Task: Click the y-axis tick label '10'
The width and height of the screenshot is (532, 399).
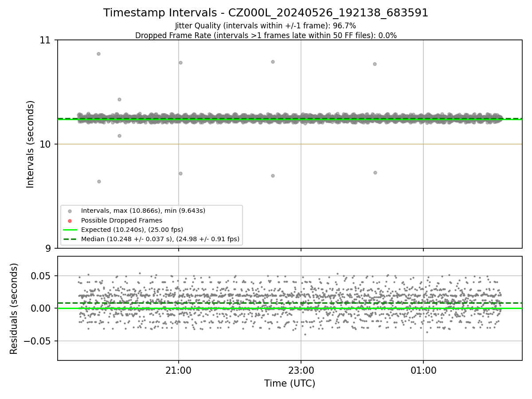Action: pyautogui.click(x=46, y=144)
